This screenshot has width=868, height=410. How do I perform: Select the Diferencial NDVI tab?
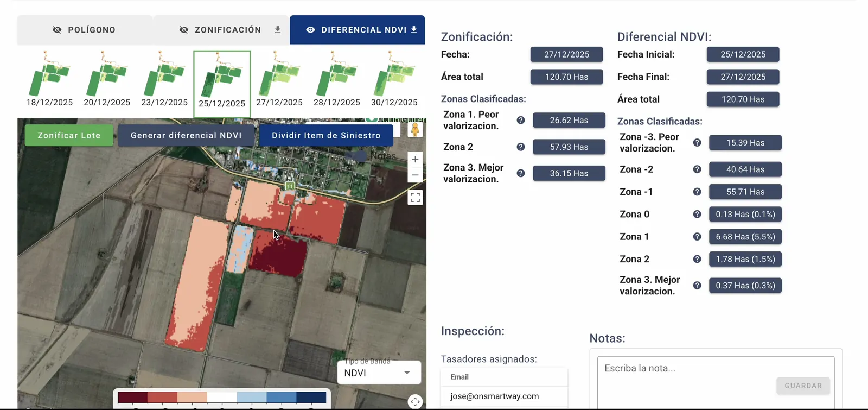coord(357,30)
